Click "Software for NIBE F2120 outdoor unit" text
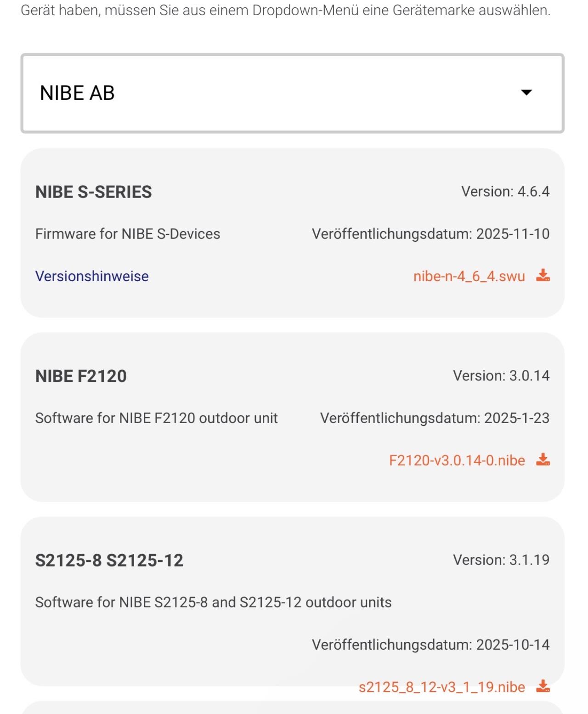This screenshot has height=714, width=588. pyautogui.click(x=157, y=418)
